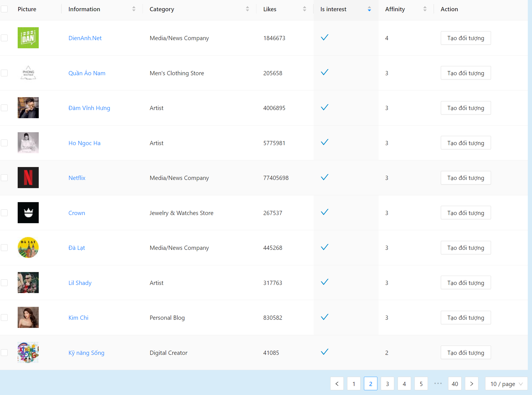Select the Netflix row checkbox
Image resolution: width=532 pixels, height=395 pixels.
click(x=4, y=178)
